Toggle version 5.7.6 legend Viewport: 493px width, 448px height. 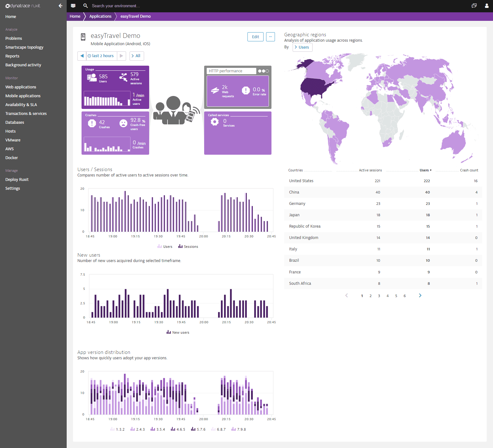click(x=198, y=429)
